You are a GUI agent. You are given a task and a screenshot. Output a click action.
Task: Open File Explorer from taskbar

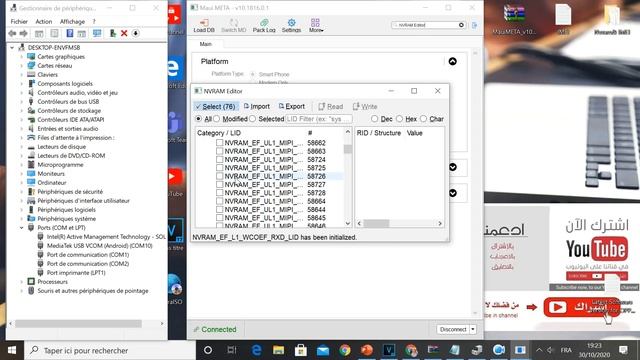pyautogui.click(x=278, y=350)
